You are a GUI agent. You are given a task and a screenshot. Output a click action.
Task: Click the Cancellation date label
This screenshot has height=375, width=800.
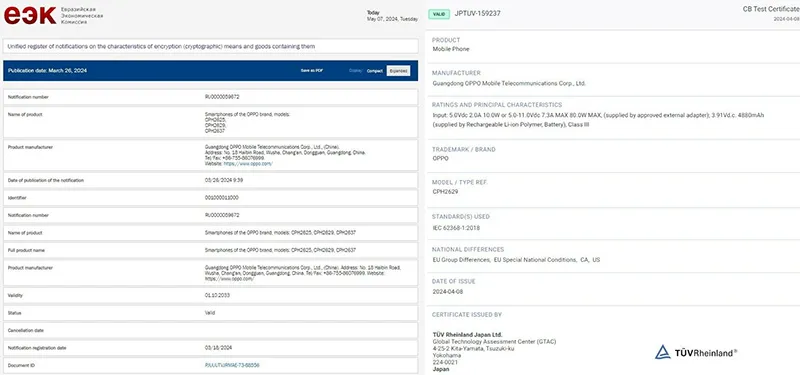point(26,331)
